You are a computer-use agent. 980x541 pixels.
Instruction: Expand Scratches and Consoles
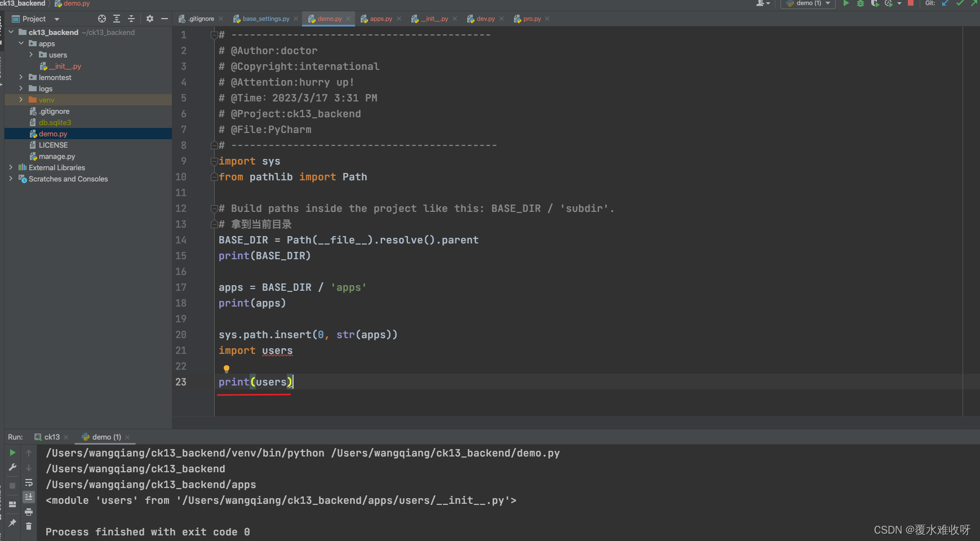[x=11, y=179]
